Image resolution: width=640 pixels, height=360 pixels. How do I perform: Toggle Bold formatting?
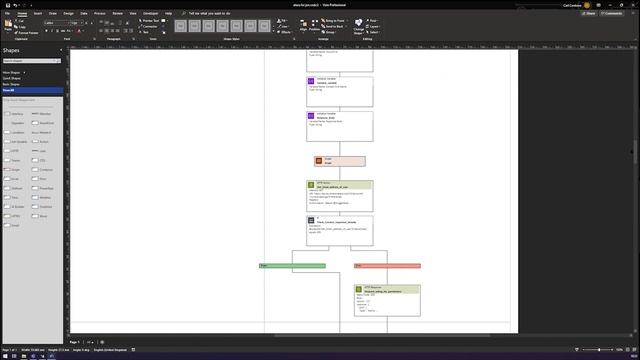click(46, 31)
